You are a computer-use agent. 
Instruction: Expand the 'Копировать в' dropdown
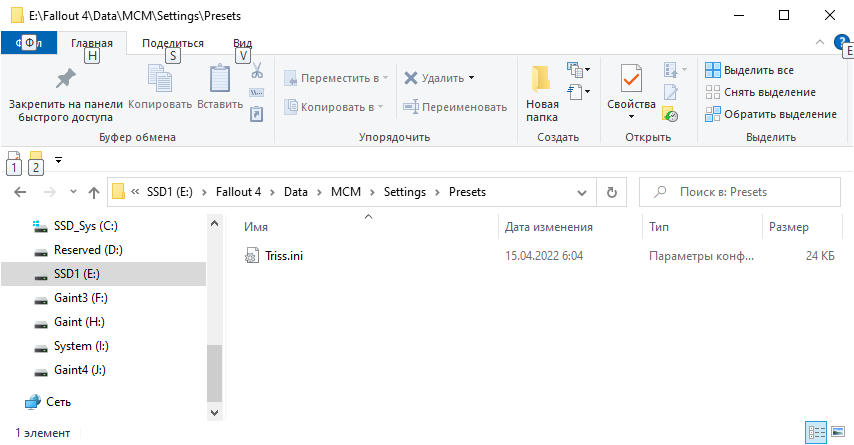[x=381, y=107]
